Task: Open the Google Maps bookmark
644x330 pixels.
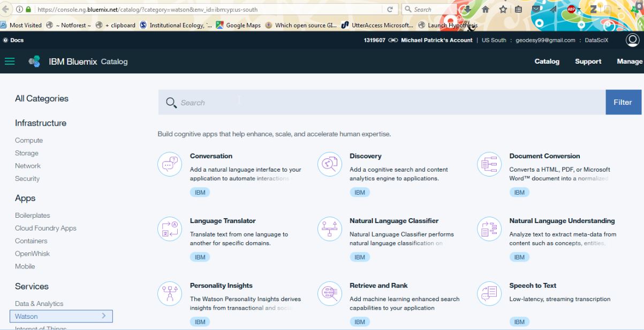Action: click(238, 25)
